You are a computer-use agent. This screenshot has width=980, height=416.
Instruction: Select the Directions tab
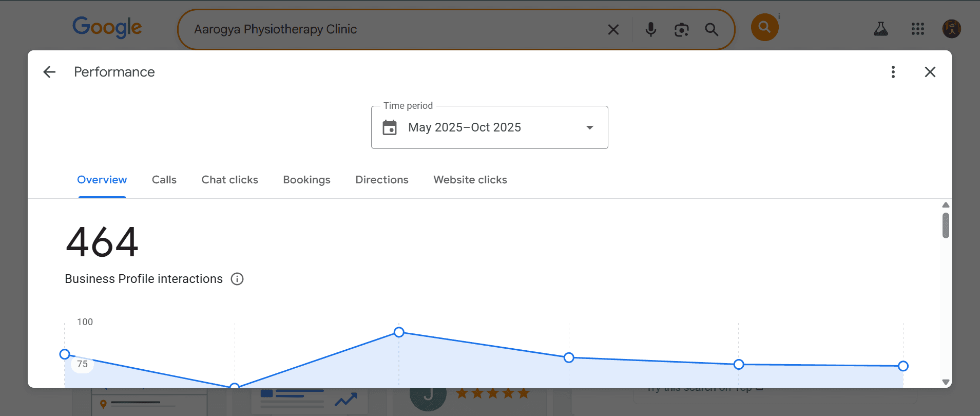(382, 180)
